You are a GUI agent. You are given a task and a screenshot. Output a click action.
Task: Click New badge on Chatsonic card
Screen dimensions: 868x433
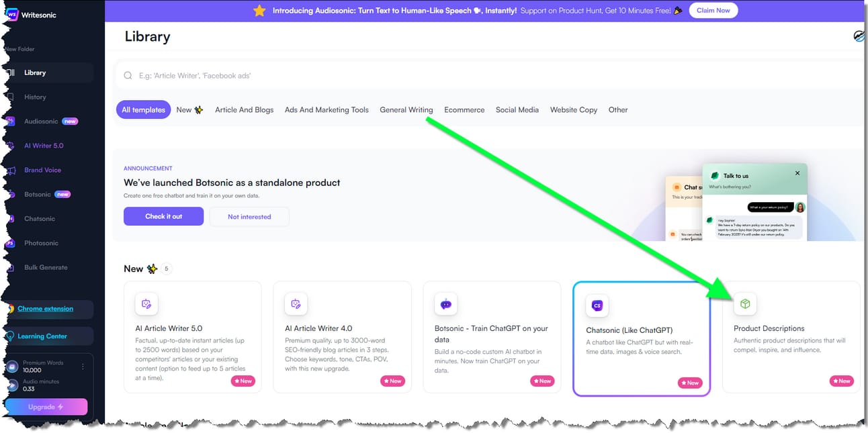(x=689, y=383)
